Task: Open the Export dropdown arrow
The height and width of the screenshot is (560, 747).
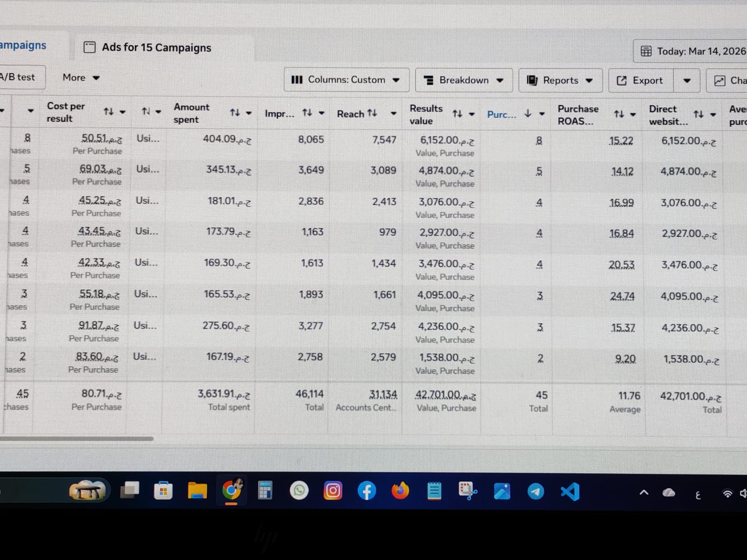Action: [686, 80]
